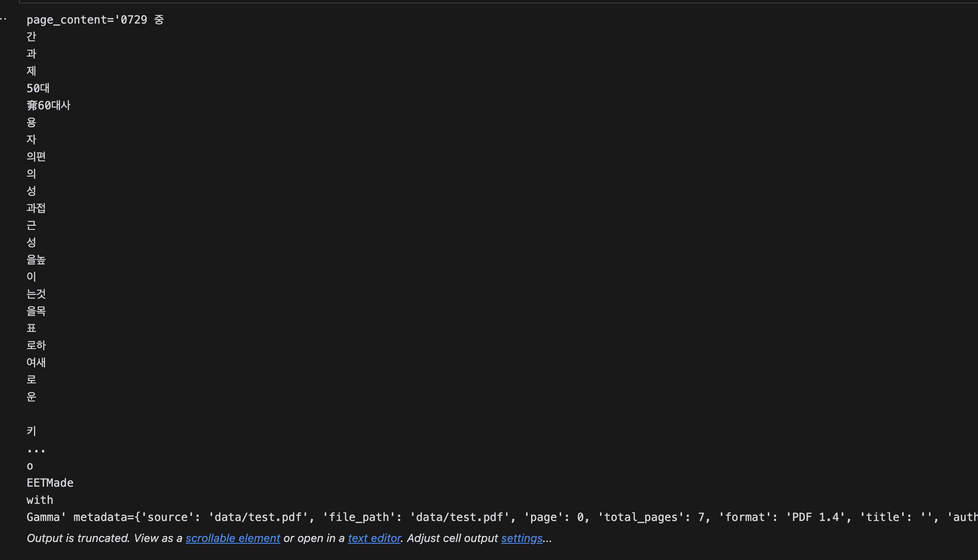Click the '키' output line
This screenshot has height=560, width=978.
click(31, 431)
